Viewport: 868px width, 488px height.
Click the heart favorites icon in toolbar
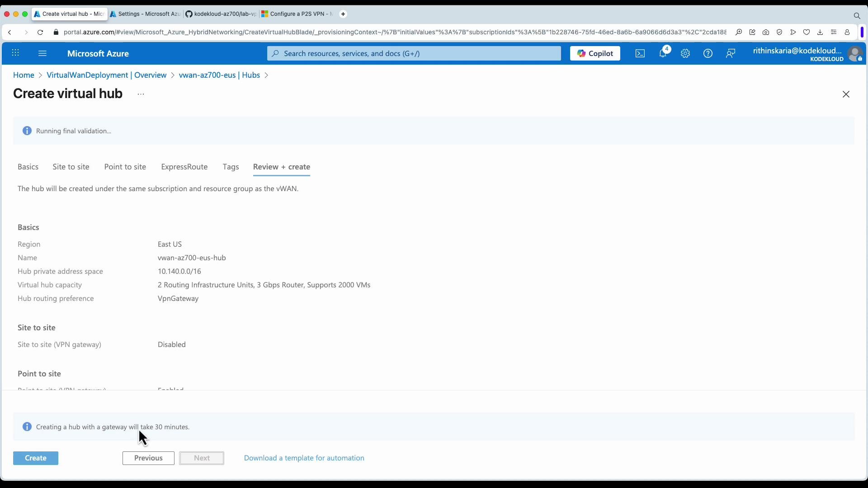pyautogui.click(x=807, y=32)
